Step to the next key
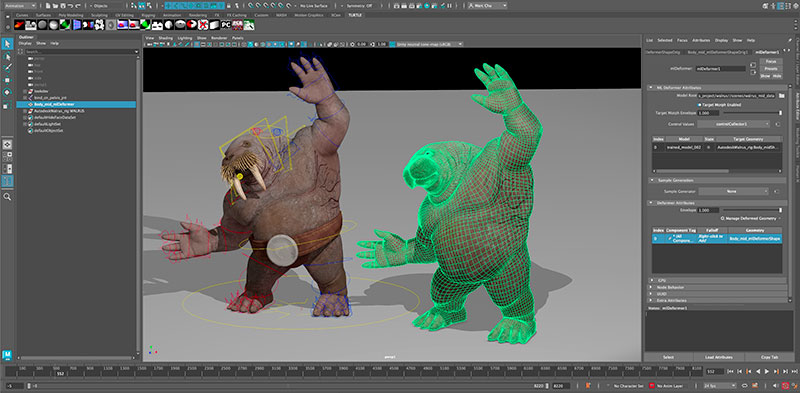This screenshot has width=800, height=393. point(777,372)
